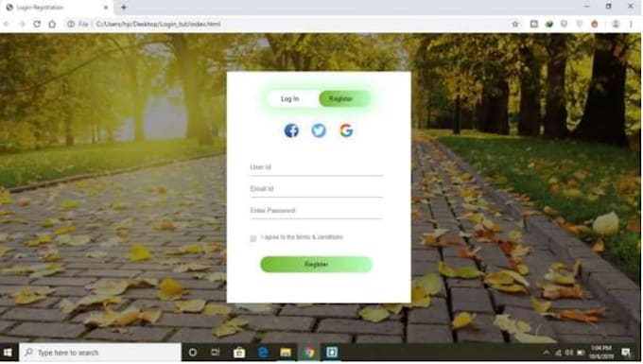
Task: Bookmark this page with the star icon
Action: tap(515, 25)
